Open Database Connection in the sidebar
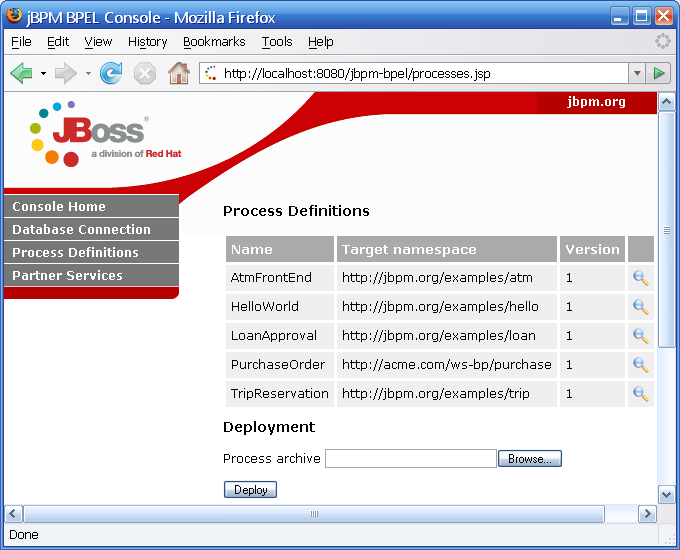Screen dimensions: 680x550 click(x=91, y=229)
